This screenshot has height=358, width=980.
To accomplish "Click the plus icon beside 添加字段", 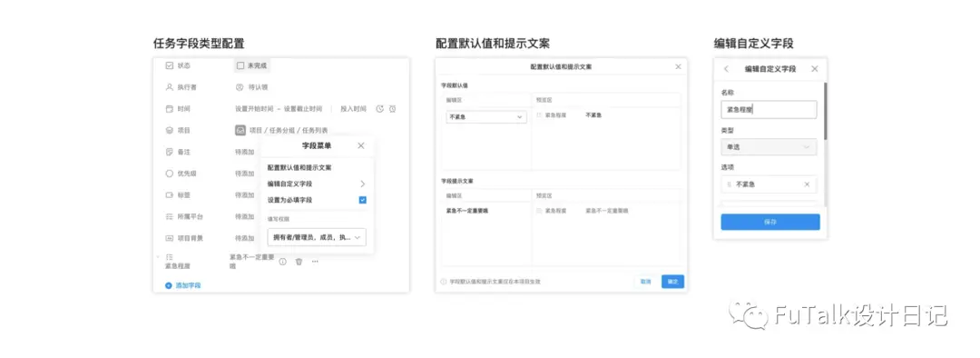I will [168, 285].
